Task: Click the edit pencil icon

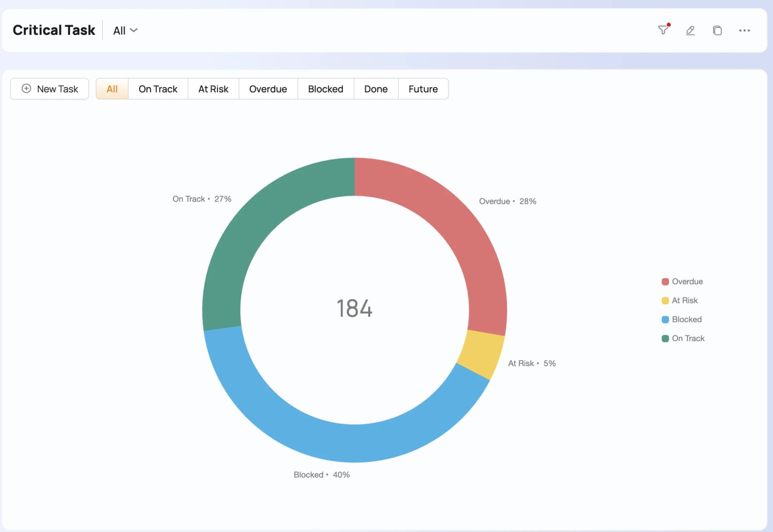Action: [690, 30]
